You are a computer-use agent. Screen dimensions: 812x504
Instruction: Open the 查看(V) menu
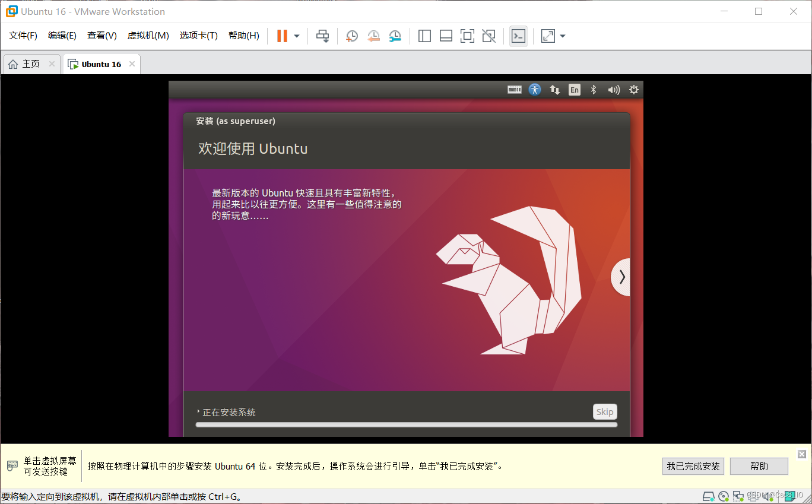click(x=102, y=36)
